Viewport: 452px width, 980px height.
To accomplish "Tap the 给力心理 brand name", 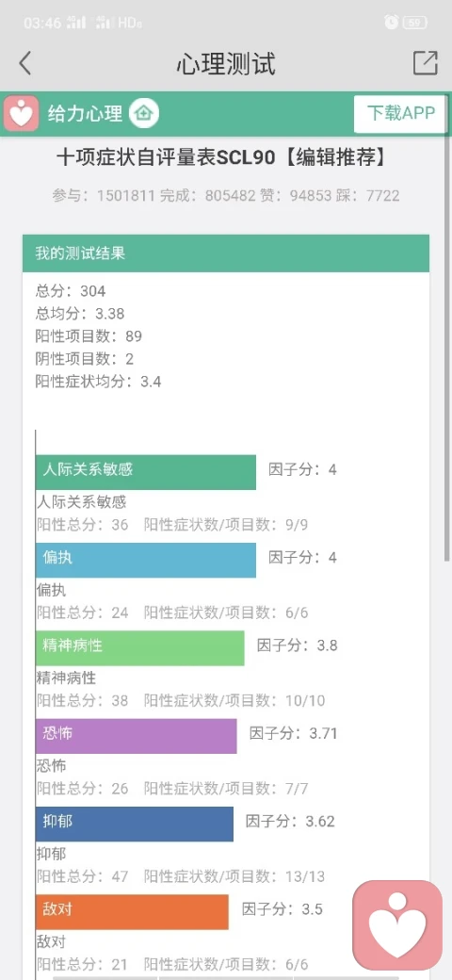I will click(x=85, y=114).
